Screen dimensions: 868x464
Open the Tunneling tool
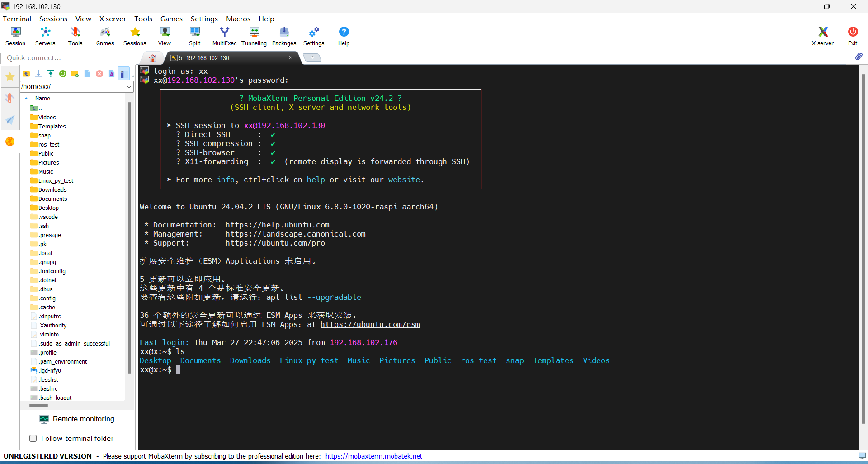(x=254, y=36)
